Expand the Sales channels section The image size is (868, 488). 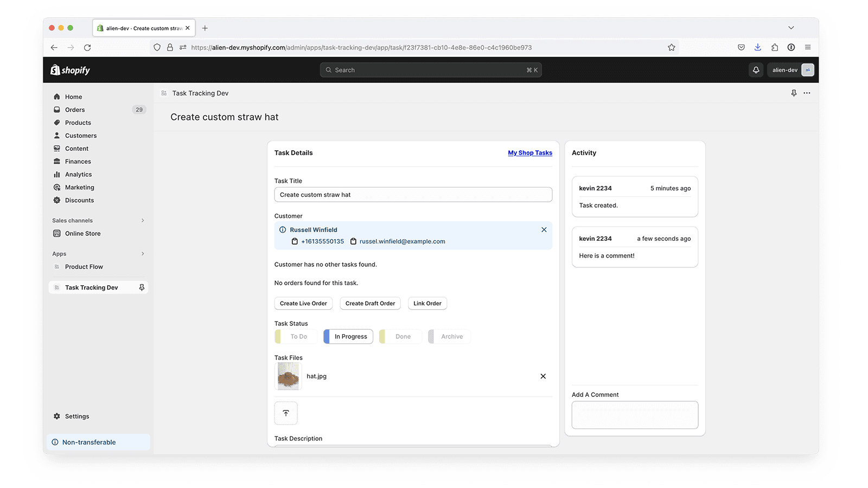coord(142,220)
